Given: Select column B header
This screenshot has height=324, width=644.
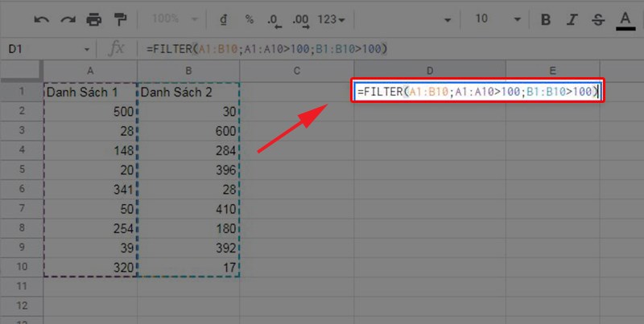Looking at the screenshot, I should coord(188,71).
